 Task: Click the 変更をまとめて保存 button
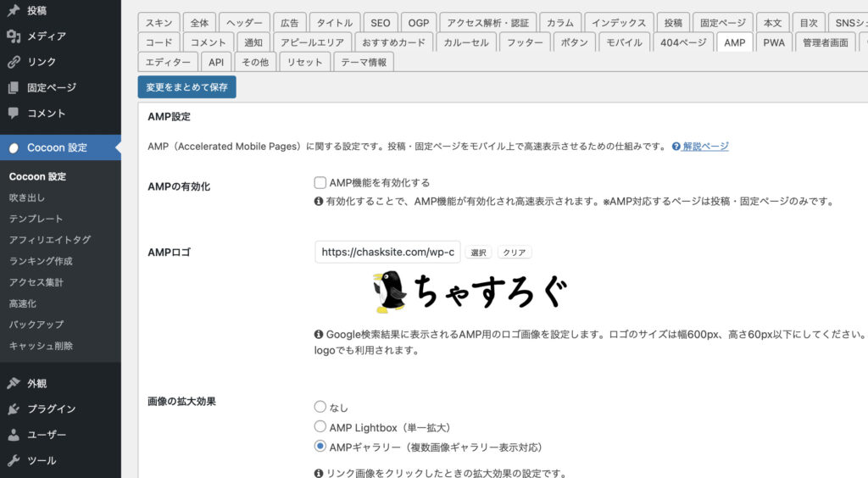click(x=187, y=86)
